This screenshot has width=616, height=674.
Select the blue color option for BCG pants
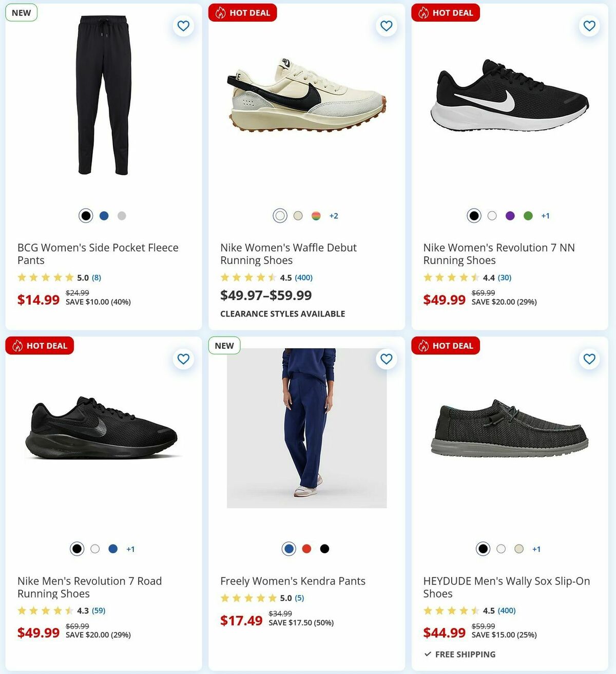(x=103, y=216)
